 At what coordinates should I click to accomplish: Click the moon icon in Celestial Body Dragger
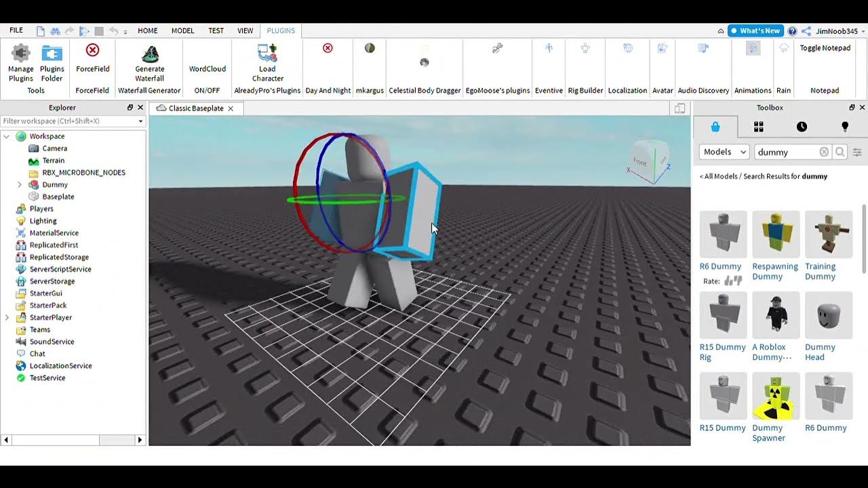(x=425, y=62)
